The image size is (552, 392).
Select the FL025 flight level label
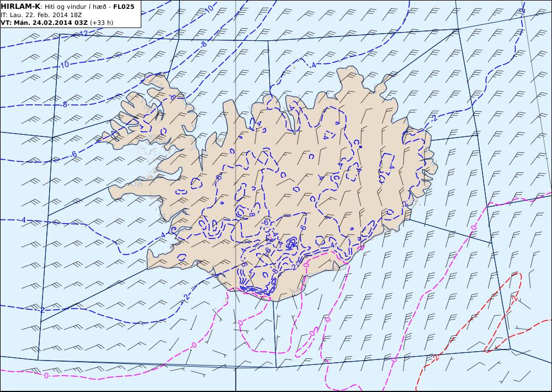point(124,7)
